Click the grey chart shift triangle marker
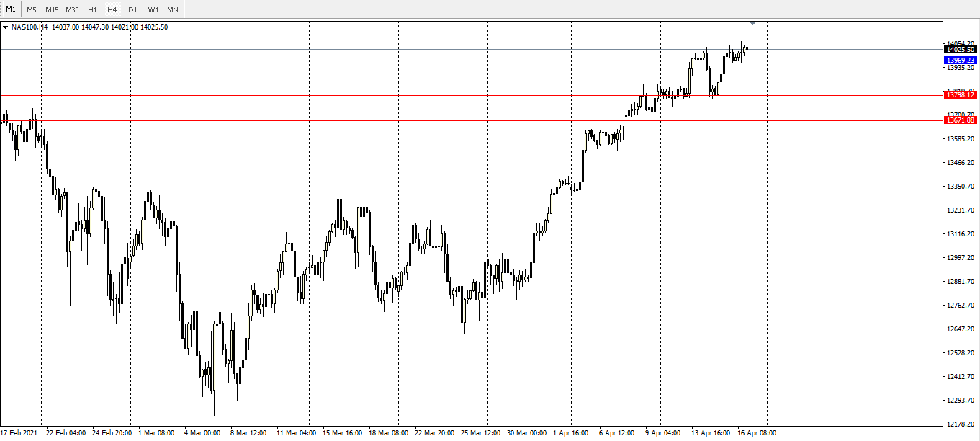Image resolution: width=980 pixels, height=441 pixels. [x=752, y=23]
